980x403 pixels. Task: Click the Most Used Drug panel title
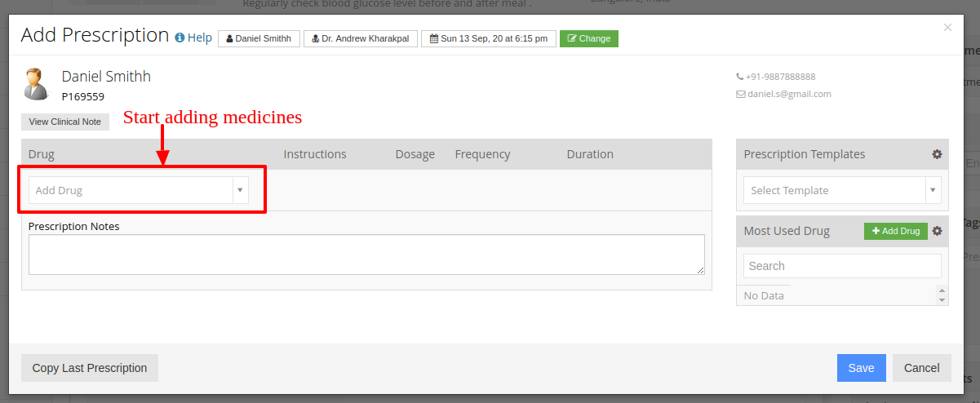click(787, 231)
